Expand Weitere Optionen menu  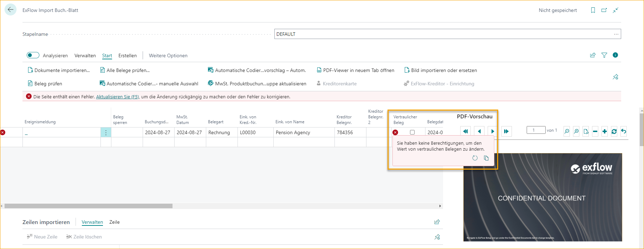pos(168,55)
